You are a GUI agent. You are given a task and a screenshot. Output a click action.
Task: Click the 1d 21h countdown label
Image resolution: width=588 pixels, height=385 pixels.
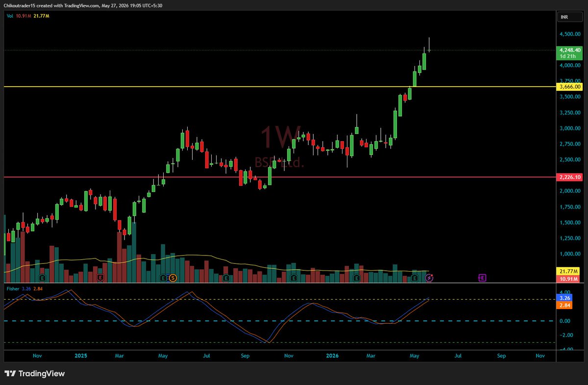tap(567, 56)
